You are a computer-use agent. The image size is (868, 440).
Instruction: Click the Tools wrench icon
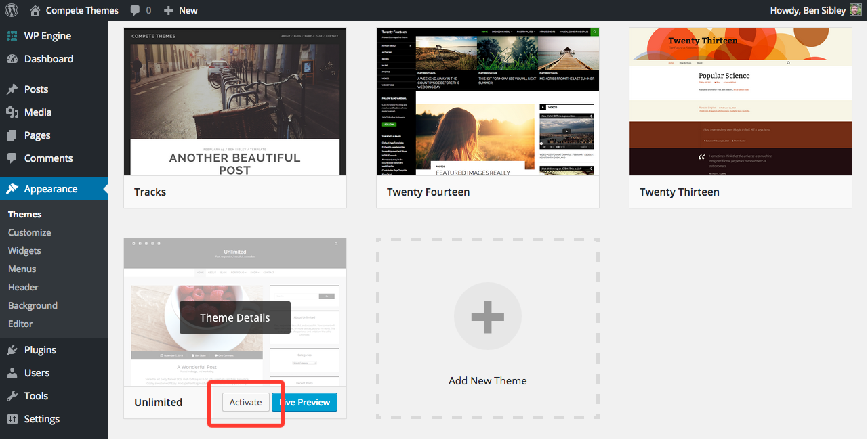point(12,396)
